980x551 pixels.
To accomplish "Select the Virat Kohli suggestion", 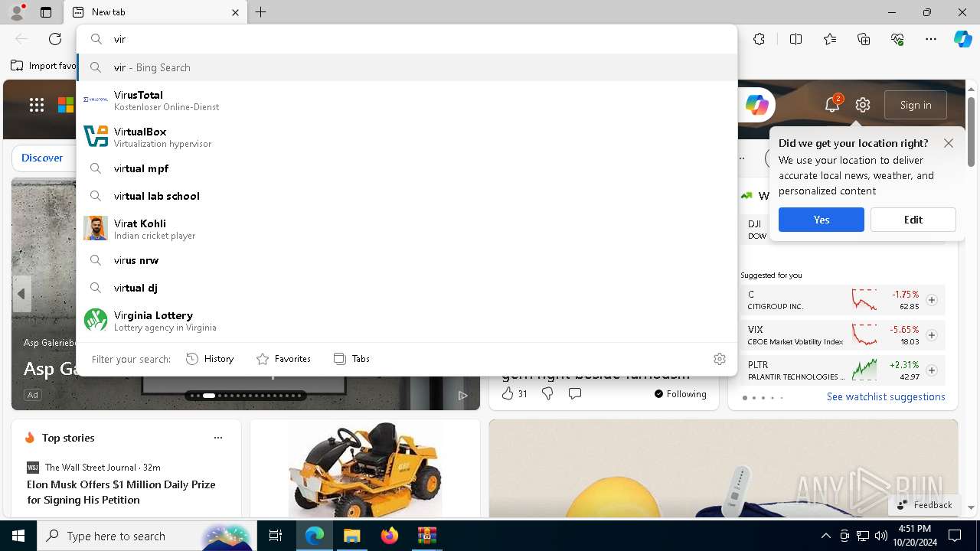I will click(x=407, y=229).
